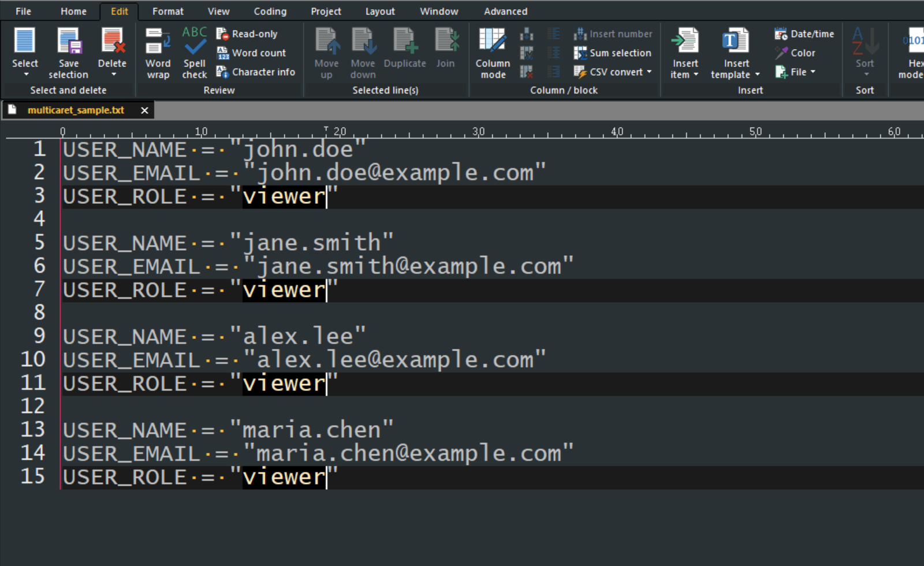The width and height of the screenshot is (924, 566).
Task: Expand the Delete dropdown arrow
Action: (113, 75)
